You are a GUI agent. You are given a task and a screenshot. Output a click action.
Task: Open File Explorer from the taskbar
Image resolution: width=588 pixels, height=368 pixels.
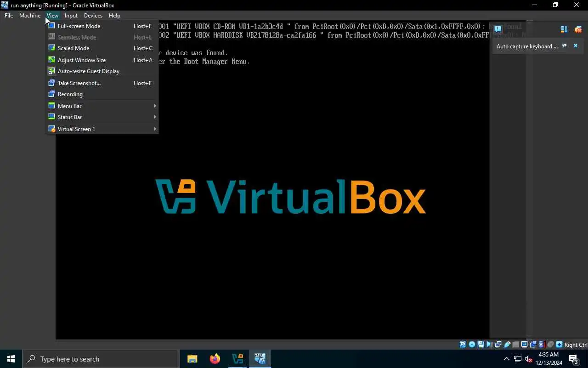(x=192, y=359)
